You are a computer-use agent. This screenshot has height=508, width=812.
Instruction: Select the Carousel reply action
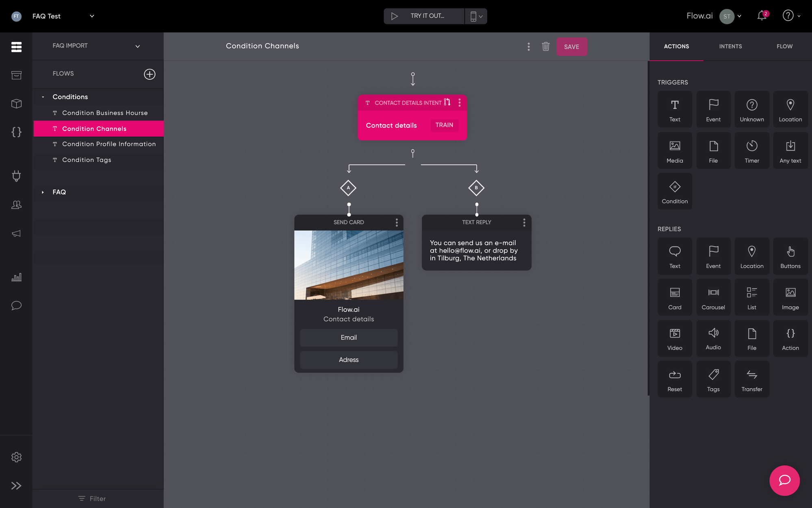pos(713,297)
